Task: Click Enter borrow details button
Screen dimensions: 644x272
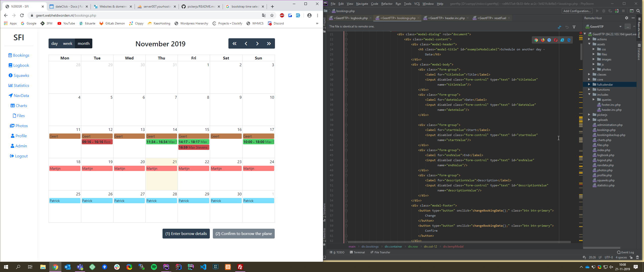Action: coord(186,233)
